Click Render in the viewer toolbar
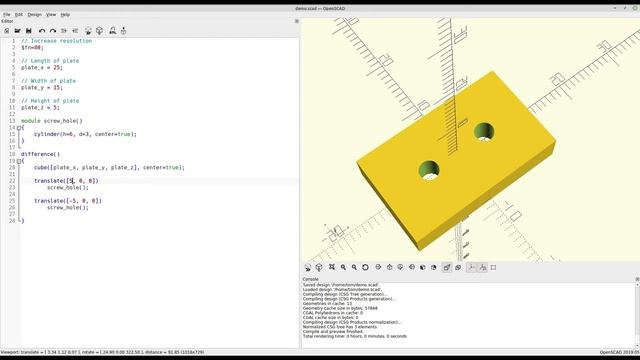This screenshot has width=640, height=360. (319, 267)
